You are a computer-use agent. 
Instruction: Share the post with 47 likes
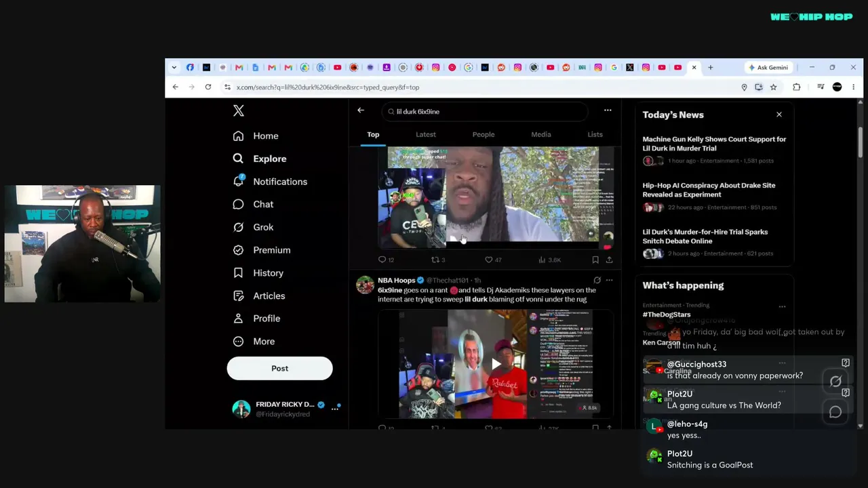click(x=609, y=260)
